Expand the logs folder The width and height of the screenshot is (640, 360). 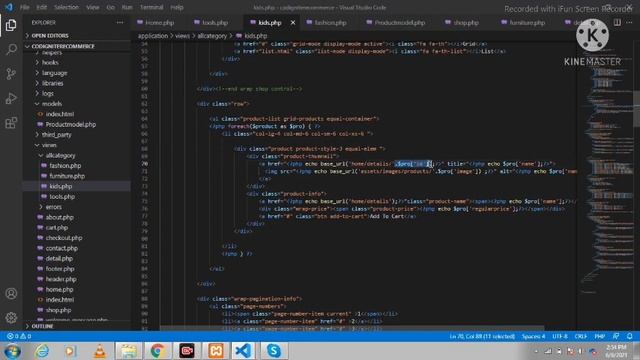[48, 93]
